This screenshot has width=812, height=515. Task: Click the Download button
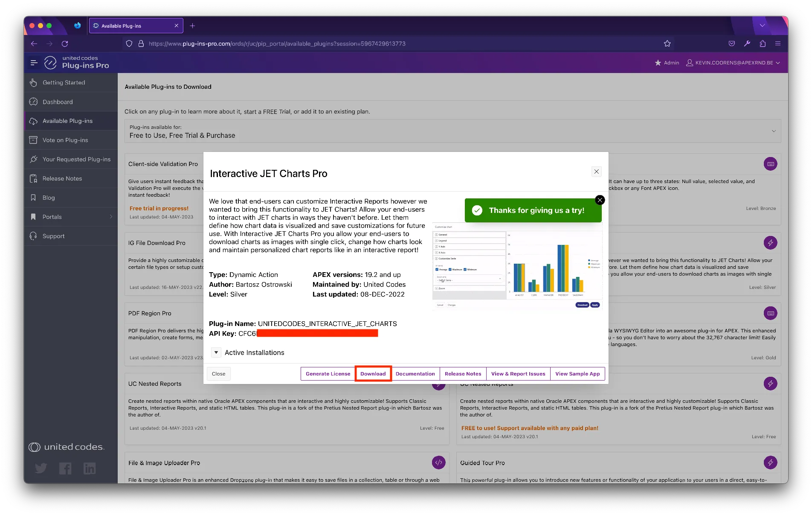[x=373, y=374]
